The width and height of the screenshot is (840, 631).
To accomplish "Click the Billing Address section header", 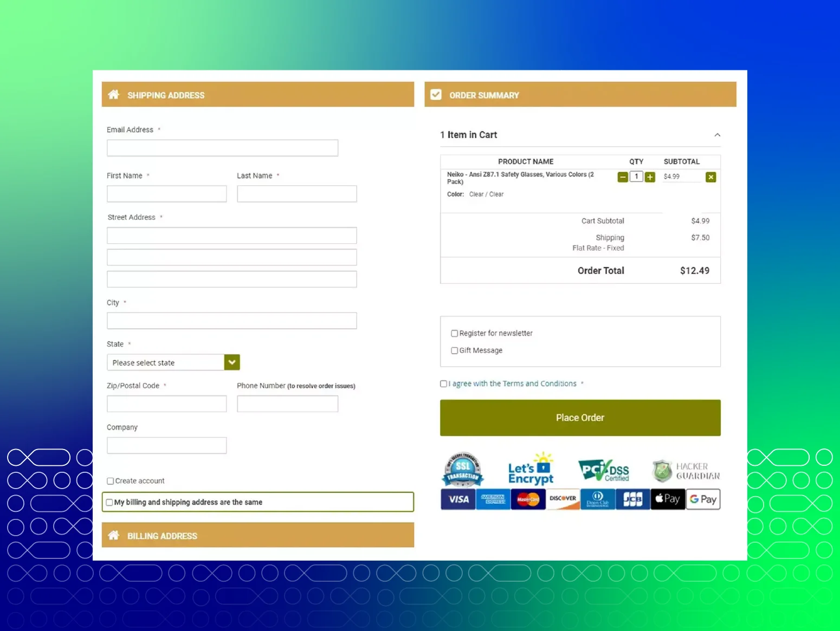I will tap(161, 536).
